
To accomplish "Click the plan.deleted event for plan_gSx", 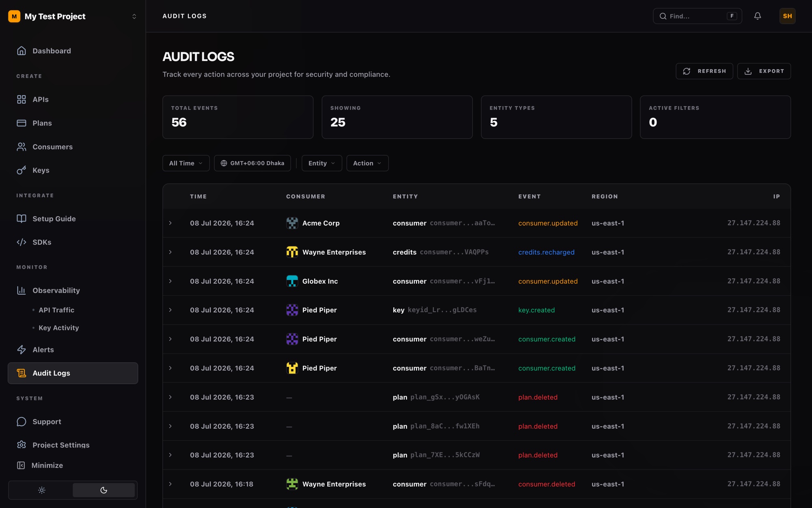I will [x=538, y=397].
